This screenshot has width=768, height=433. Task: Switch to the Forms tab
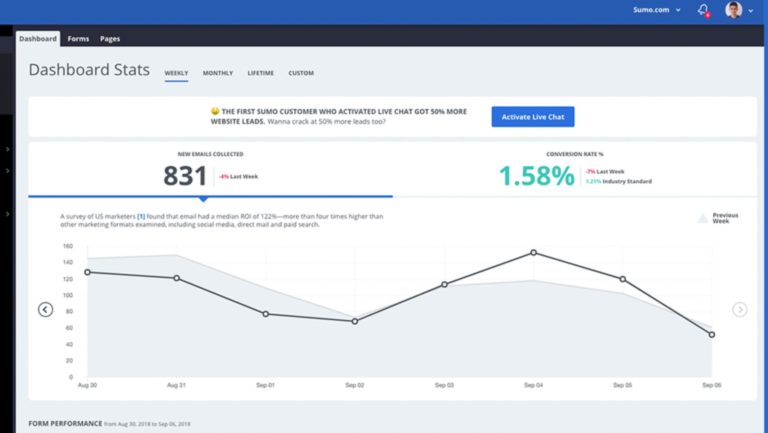[x=78, y=39]
